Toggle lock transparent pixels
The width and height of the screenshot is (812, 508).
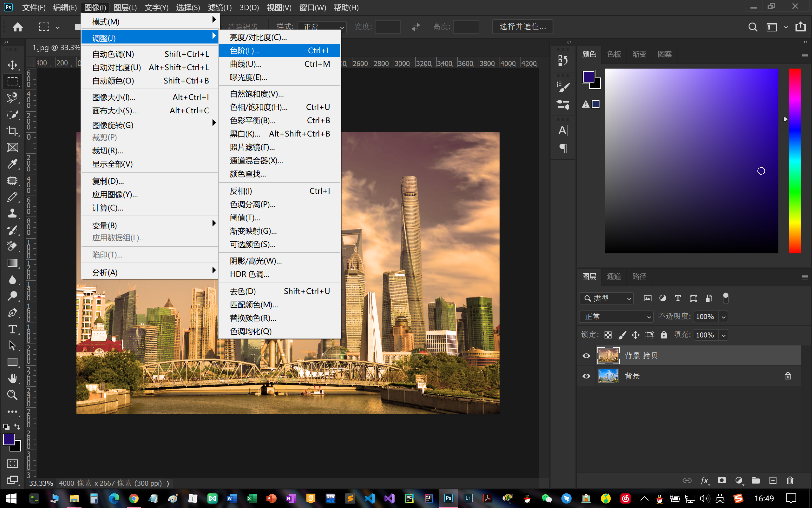point(608,335)
